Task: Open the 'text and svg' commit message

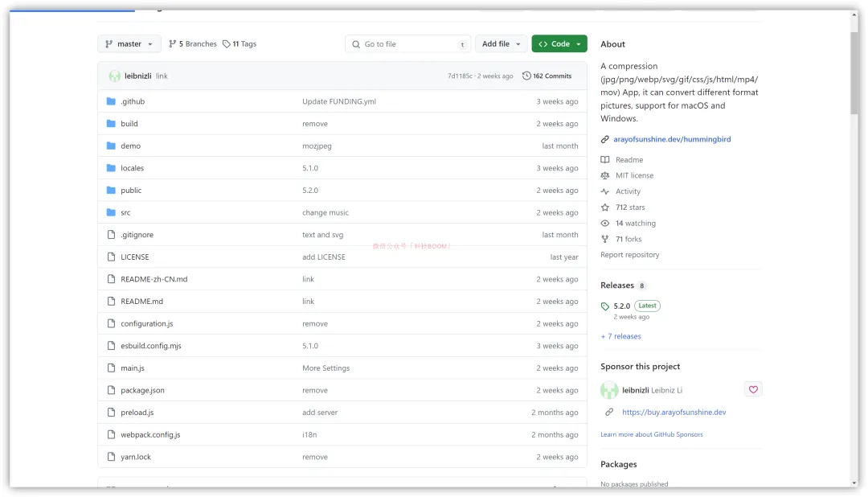Action: [323, 234]
